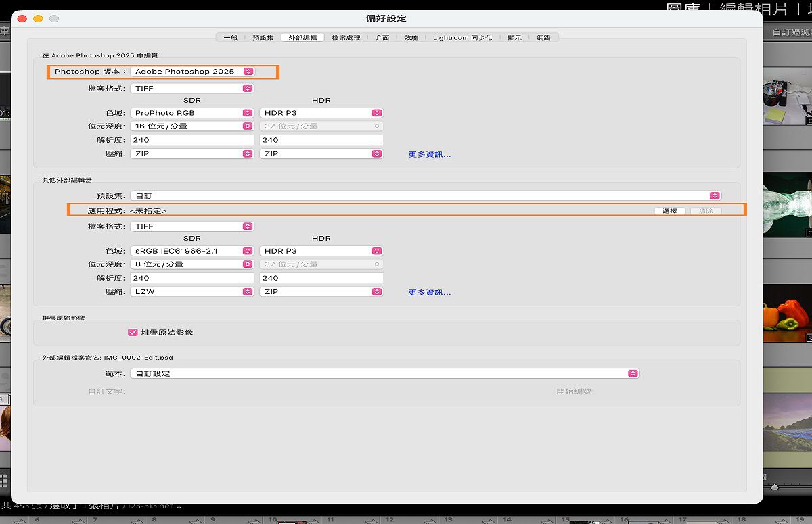This screenshot has width=812, height=524.
Task: Open the 預設集 自訂 dropdown
Action: pos(426,195)
